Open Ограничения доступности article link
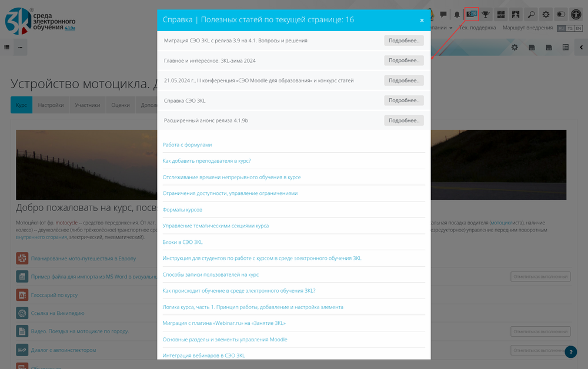Image resolution: width=588 pixels, height=369 pixels. [230, 193]
